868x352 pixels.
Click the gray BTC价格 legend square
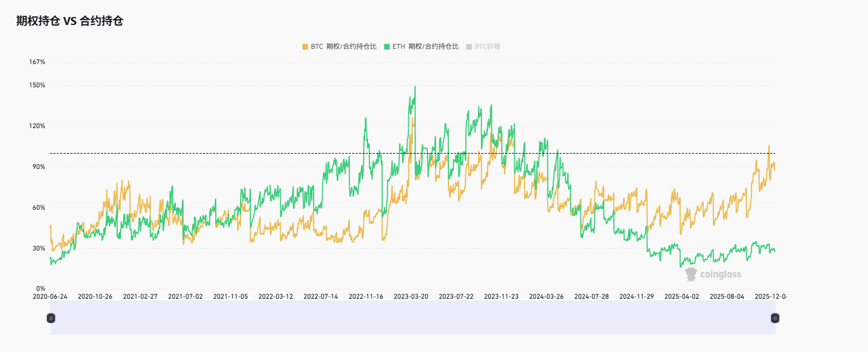point(469,46)
